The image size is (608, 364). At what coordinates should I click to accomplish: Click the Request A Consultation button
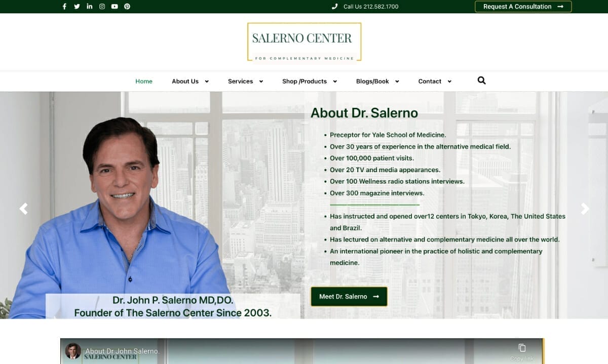point(523,7)
